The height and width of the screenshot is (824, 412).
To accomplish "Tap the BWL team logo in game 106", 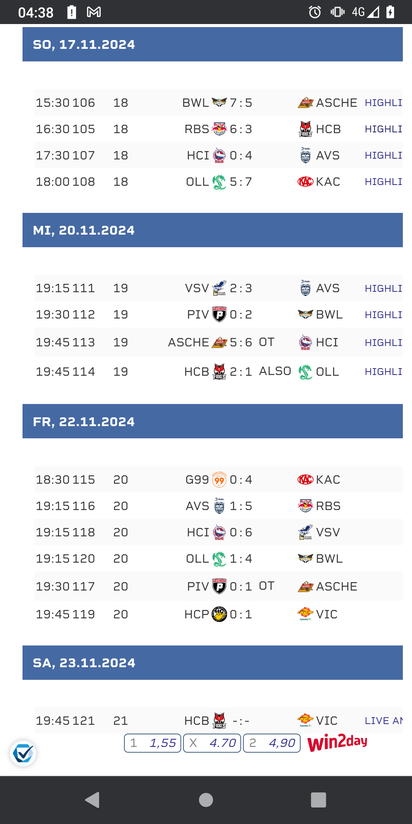I will (x=219, y=102).
